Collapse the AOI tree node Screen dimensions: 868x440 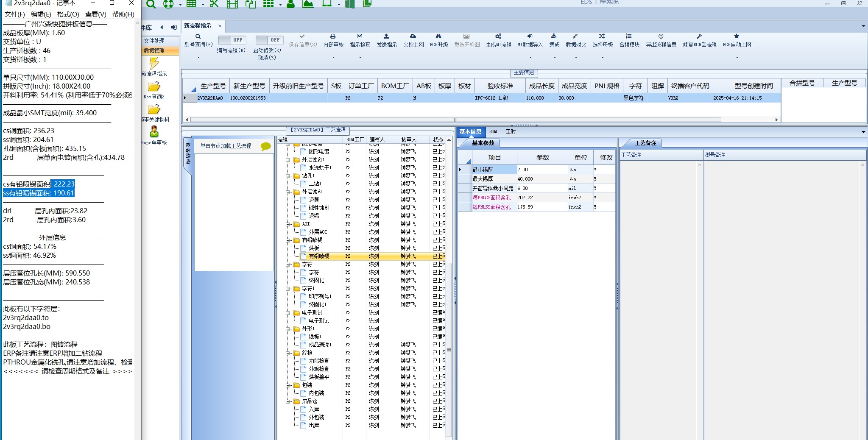(288, 224)
